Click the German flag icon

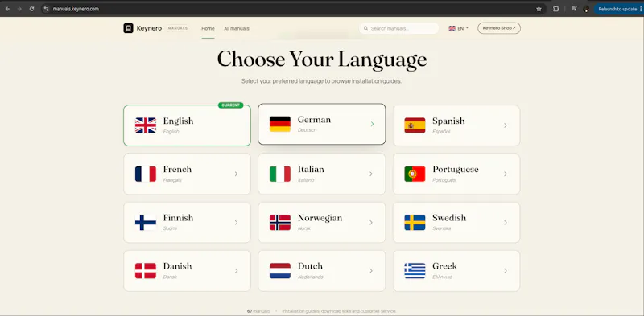click(279, 124)
